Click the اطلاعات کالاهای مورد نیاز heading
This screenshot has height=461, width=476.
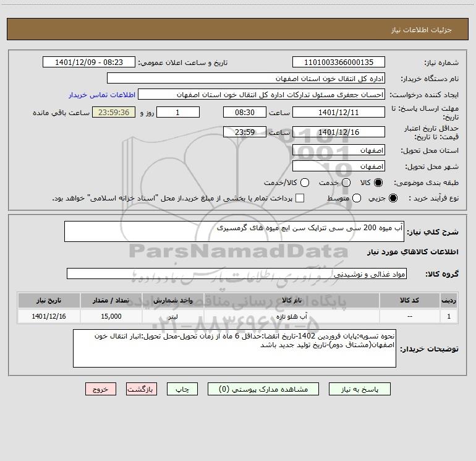(412, 252)
